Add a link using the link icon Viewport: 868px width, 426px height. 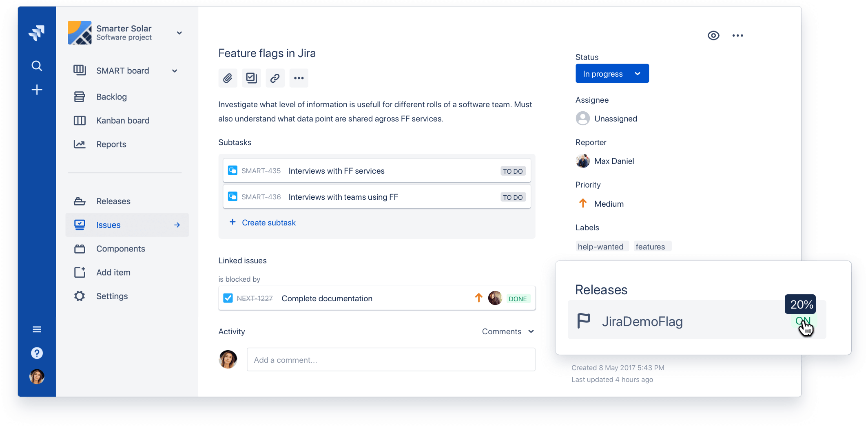coord(275,78)
